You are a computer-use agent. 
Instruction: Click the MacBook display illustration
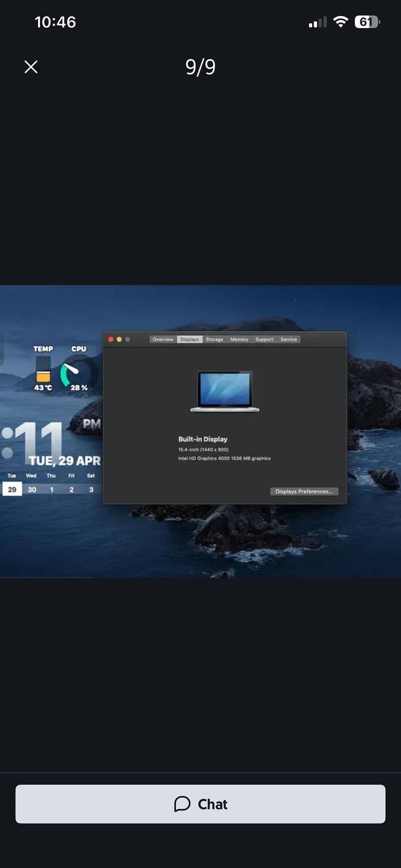[x=225, y=392]
